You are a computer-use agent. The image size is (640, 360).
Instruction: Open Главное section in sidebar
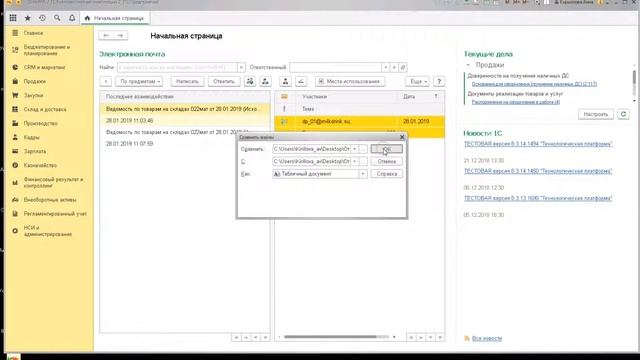33,33
